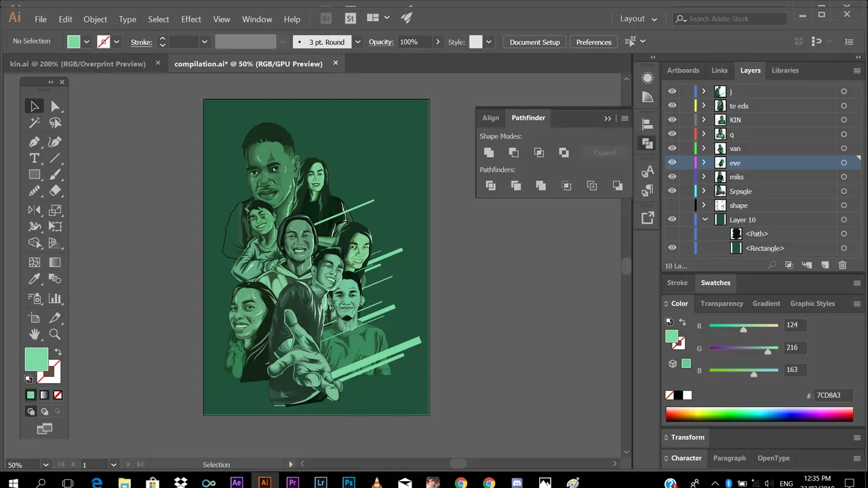Switch to kin.ai document tab
This screenshot has height=488, width=868.
point(77,64)
